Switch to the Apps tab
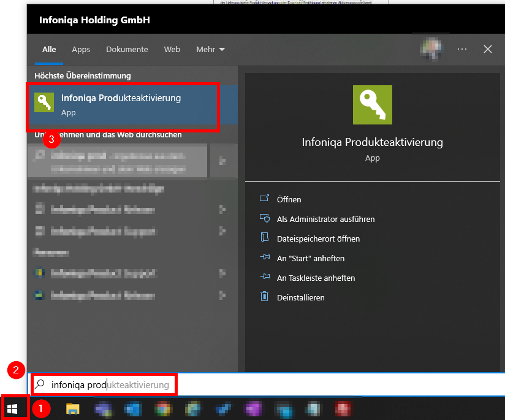This screenshot has width=505, height=420. [81, 49]
